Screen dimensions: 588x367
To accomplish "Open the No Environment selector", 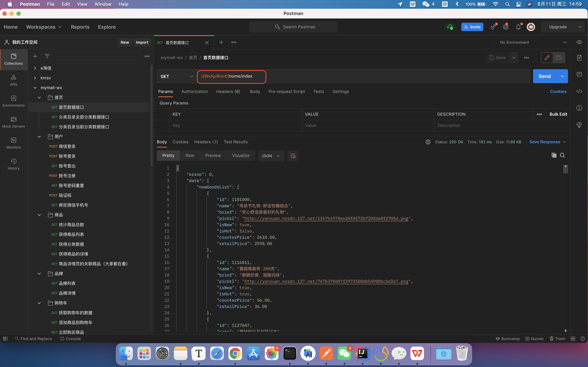I will [x=533, y=42].
